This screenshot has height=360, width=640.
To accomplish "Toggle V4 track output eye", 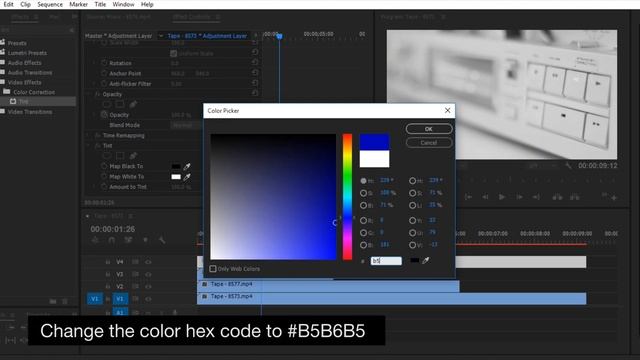I will (x=148, y=262).
